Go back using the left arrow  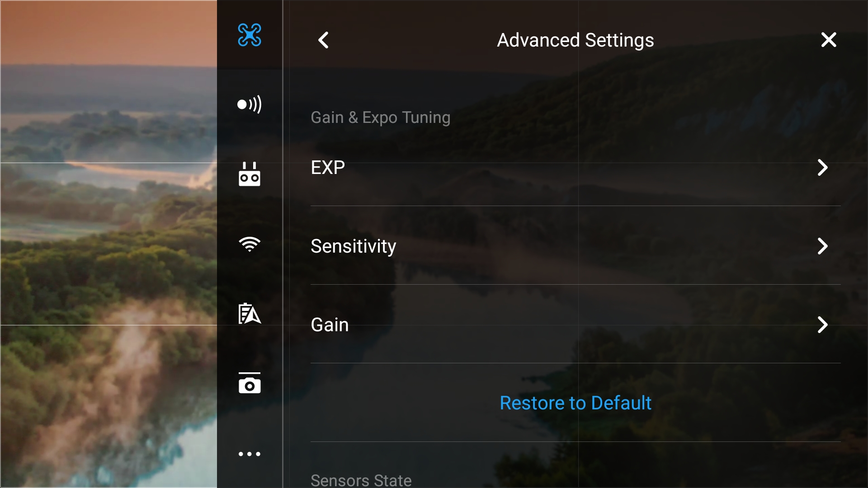(323, 40)
